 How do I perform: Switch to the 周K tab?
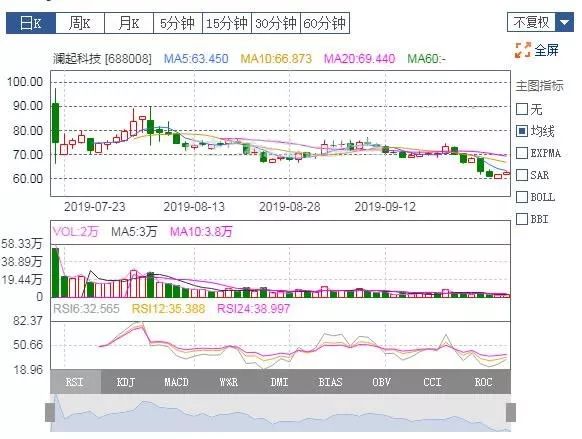pos(80,23)
